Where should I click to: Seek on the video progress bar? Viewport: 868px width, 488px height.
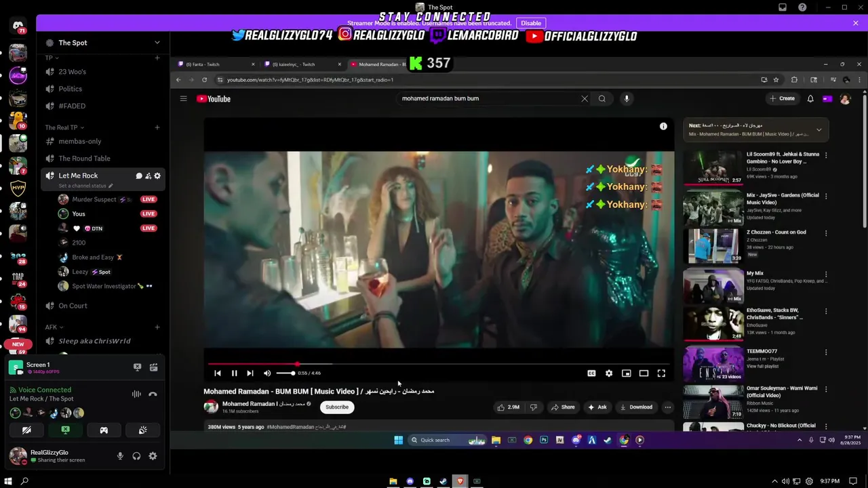[439, 364]
